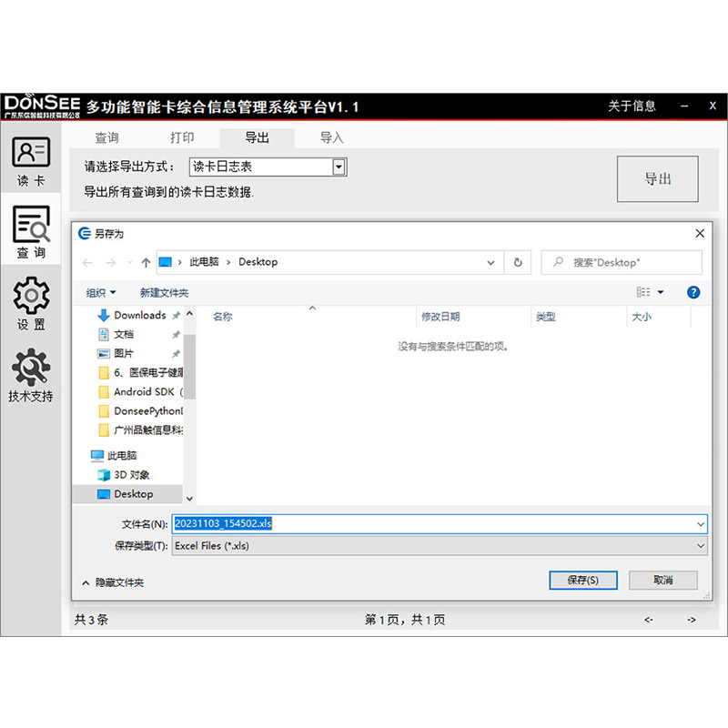Open the 设置 (settings) sidebar icon
The width and height of the screenshot is (728, 728).
[30, 300]
